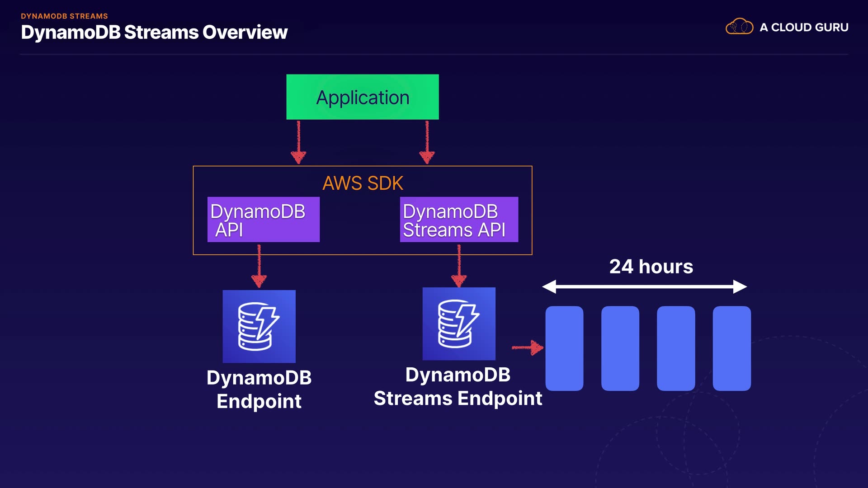Click the DynamoDB Endpoint database icon

click(x=259, y=326)
